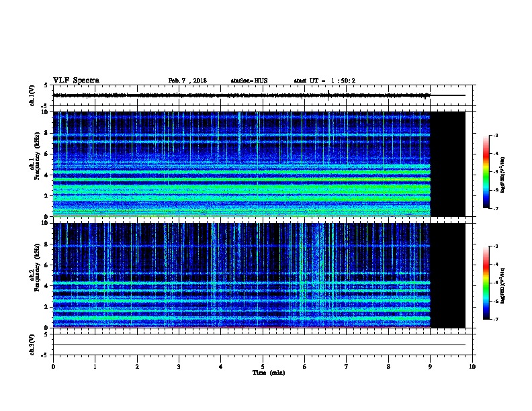532x411 pixels.
Task: Click the ch.2 frequency tick label "4"
Action: 47,286
